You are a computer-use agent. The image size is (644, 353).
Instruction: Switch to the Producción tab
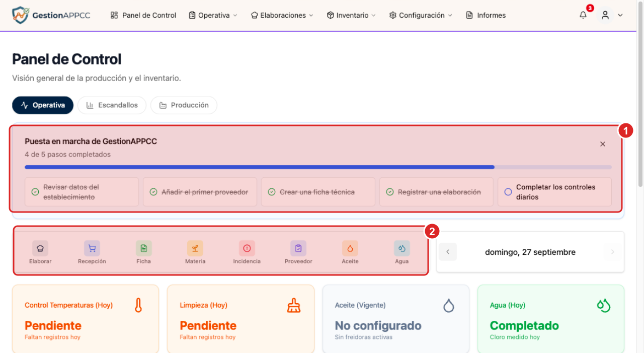[x=184, y=105]
